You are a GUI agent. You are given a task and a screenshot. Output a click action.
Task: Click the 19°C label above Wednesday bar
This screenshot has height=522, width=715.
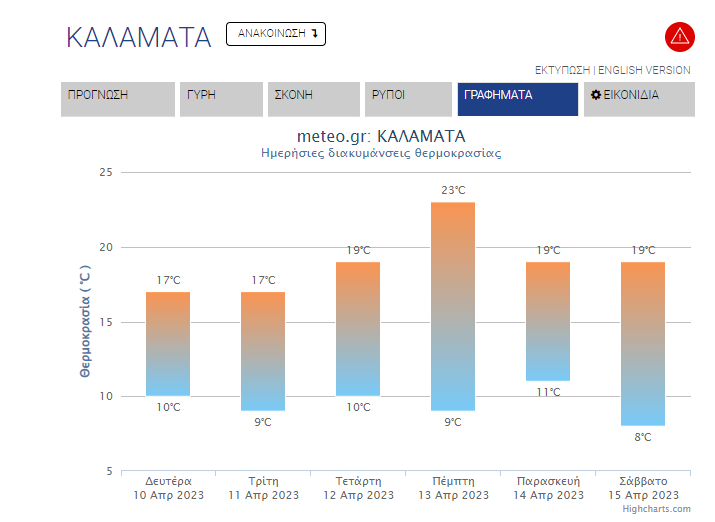(x=358, y=250)
